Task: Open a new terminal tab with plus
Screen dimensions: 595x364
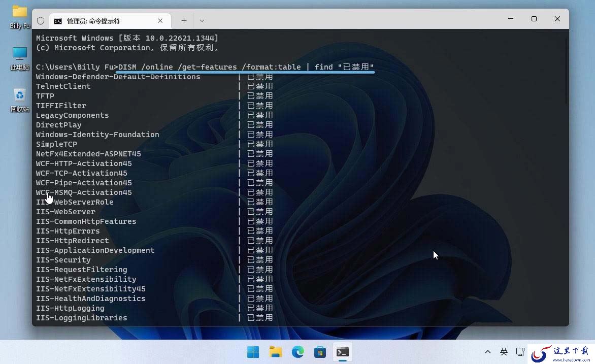Action: [184, 21]
